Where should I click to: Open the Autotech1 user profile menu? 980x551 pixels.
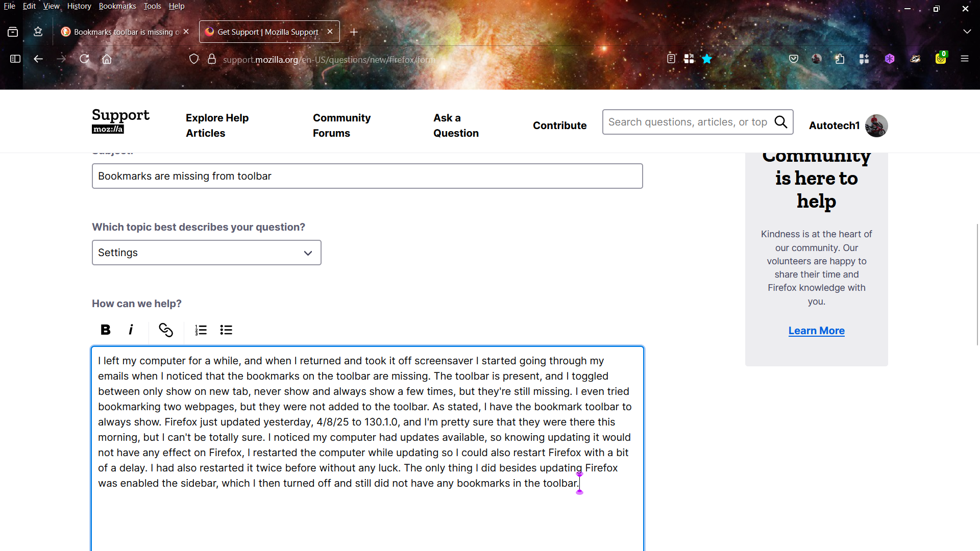(848, 126)
